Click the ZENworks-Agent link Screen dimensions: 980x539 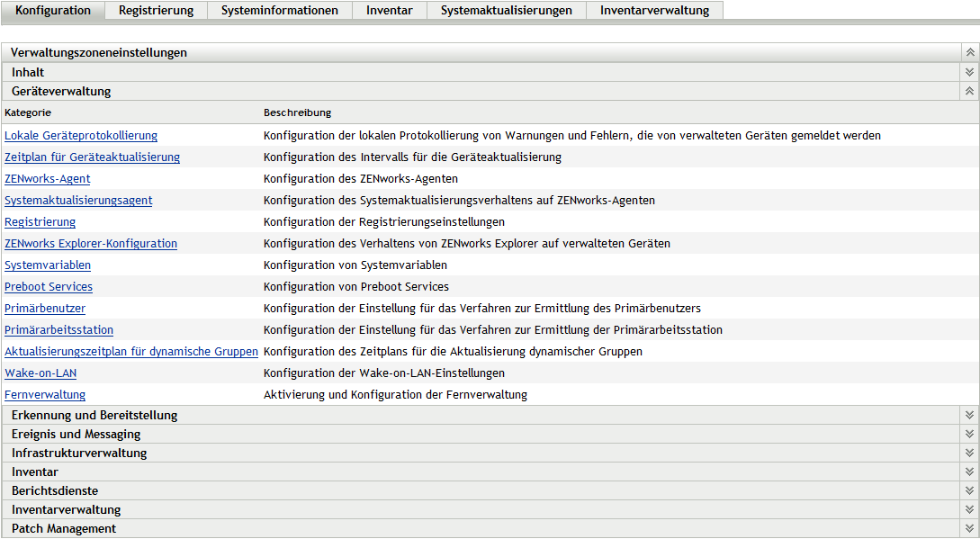(48, 179)
